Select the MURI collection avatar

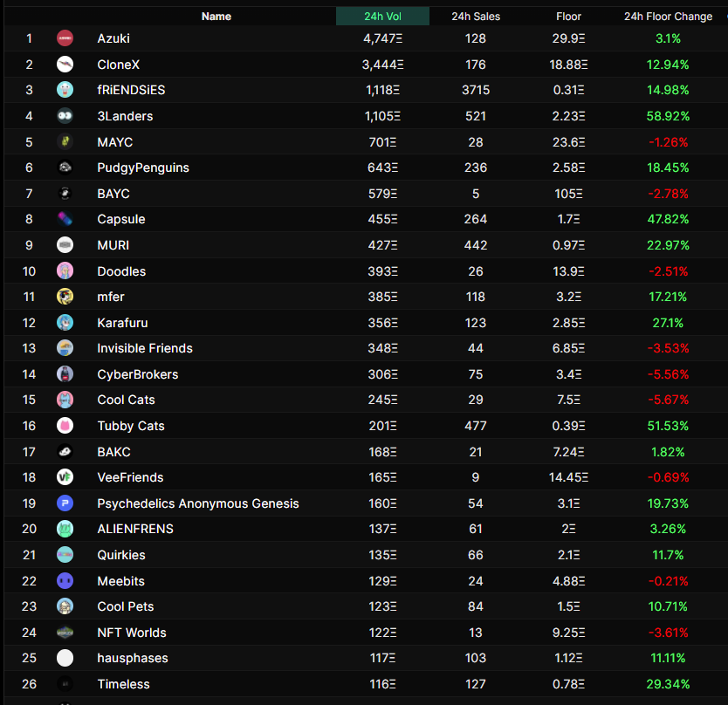(65, 244)
